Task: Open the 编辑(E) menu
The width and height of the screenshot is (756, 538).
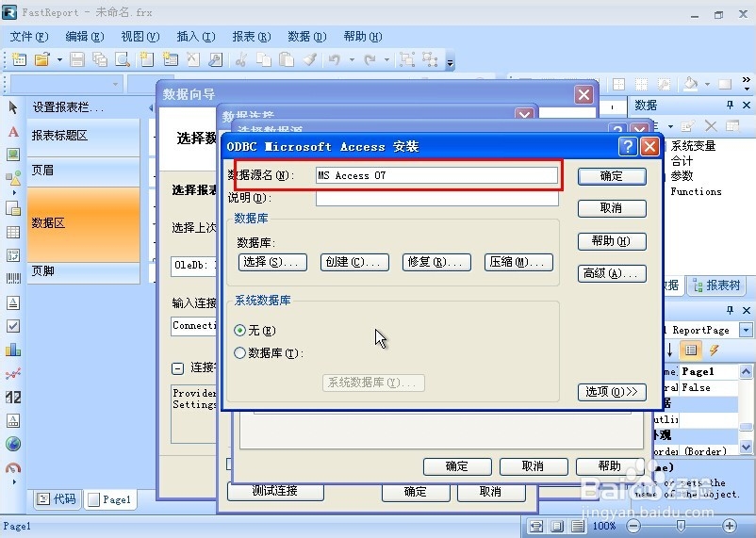Action: pos(85,37)
